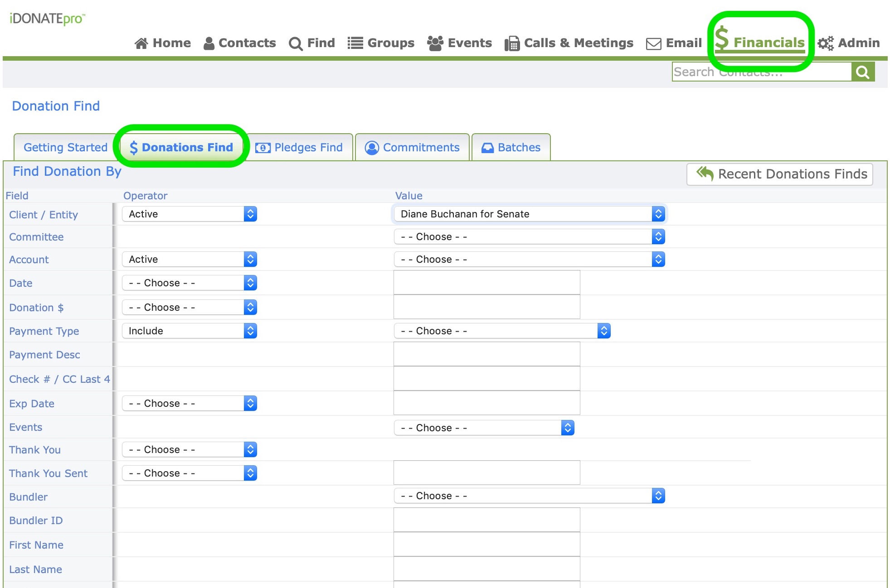
Task: Open the Groups menu
Action: [381, 43]
